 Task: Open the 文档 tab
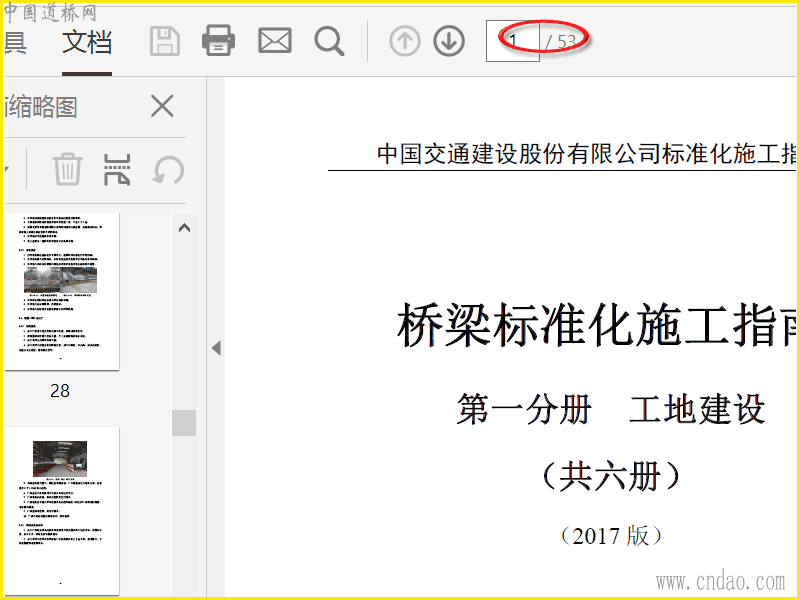pos(87,42)
